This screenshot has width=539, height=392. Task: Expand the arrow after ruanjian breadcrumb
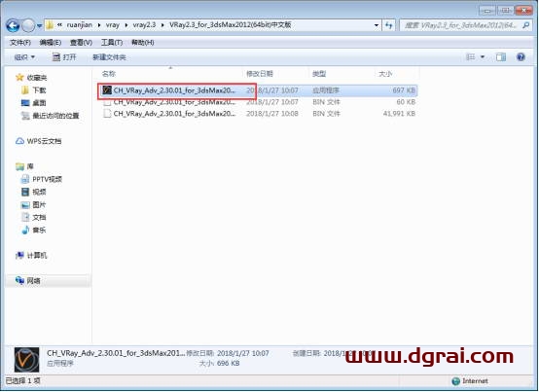[99, 25]
